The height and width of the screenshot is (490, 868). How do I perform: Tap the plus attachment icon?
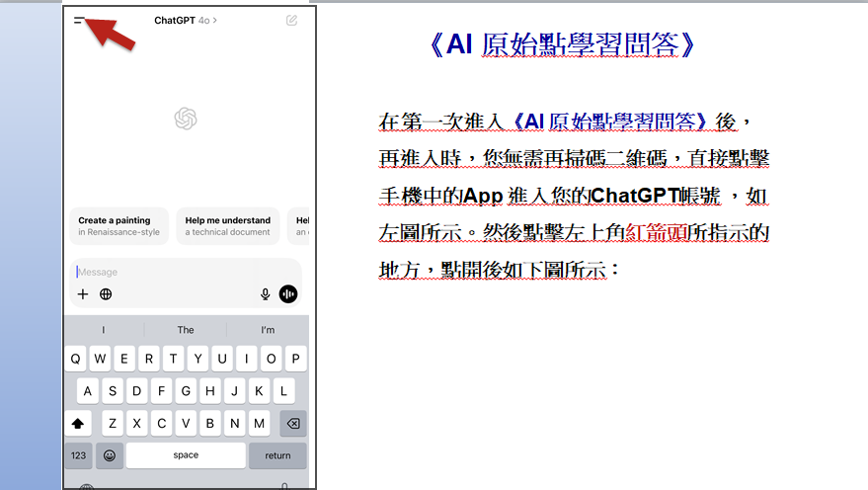(x=83, y=294)
